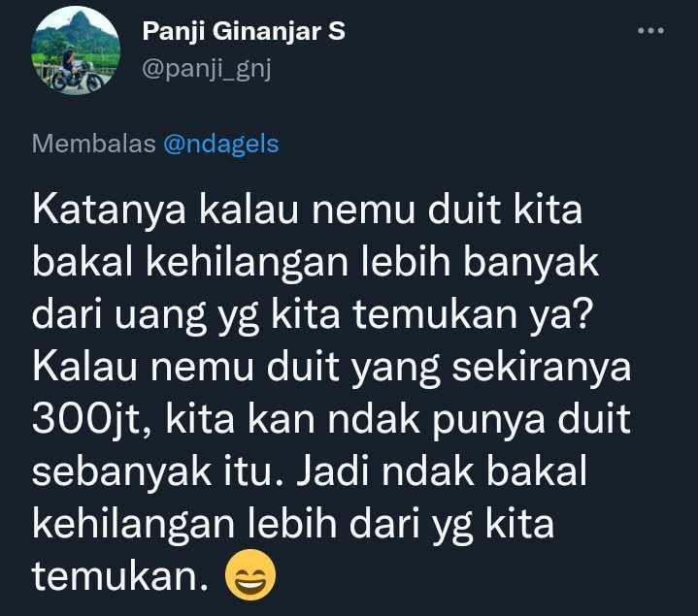This screenshot has height=616, width=698.
Task: Open the @ndagels mention link
Action: point(221,145)
